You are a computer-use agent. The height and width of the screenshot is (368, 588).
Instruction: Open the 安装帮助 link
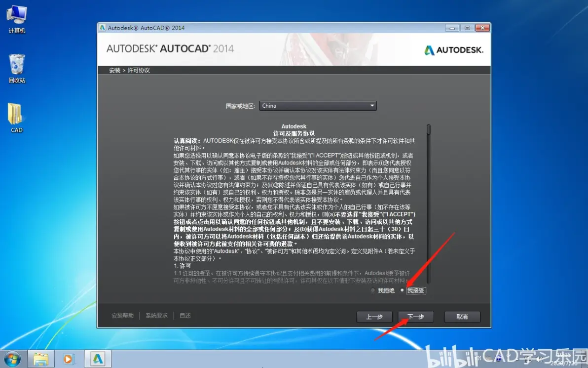(123, 316)
